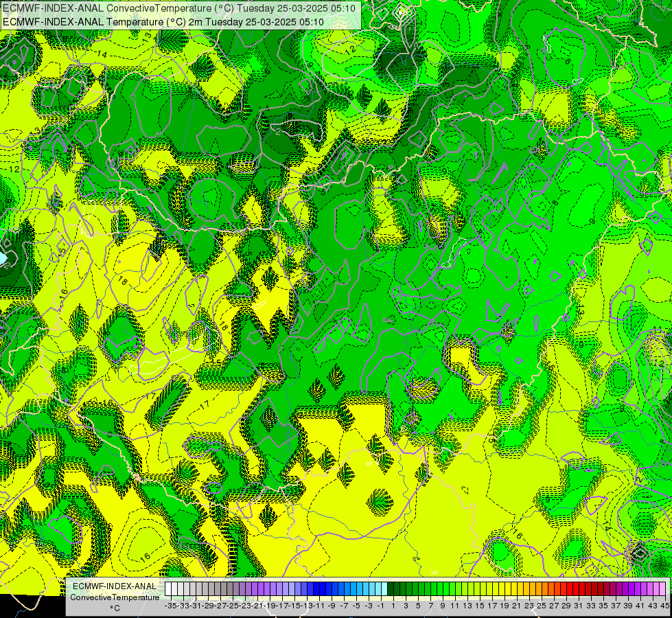The width and height of the screenshot is (672, 618).
Task: Click the legend value 23
Action: tap(529, 606)
